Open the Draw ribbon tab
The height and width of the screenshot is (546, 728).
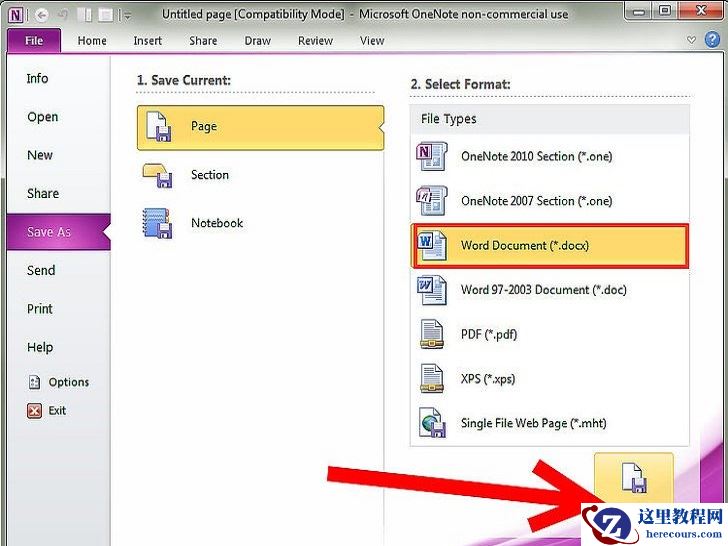[x=258, y=41]
